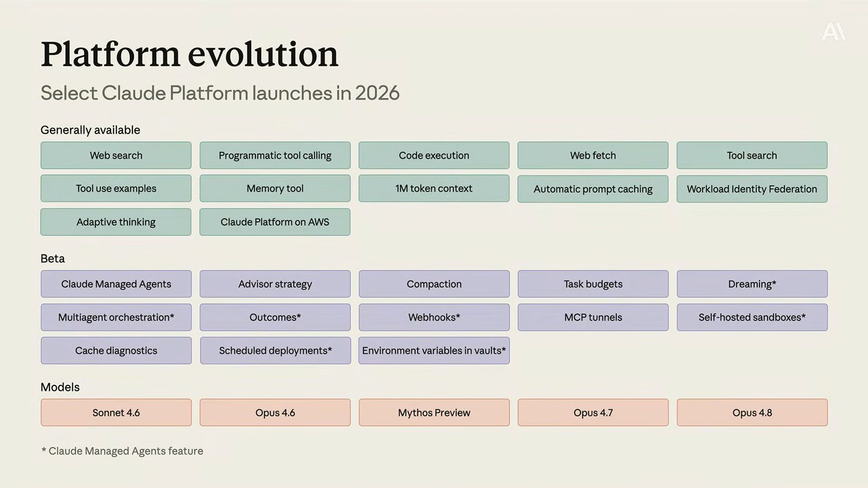This screenshot has height=488, width=868.
Task: Select the Code execution box
Action: point(434,156)
